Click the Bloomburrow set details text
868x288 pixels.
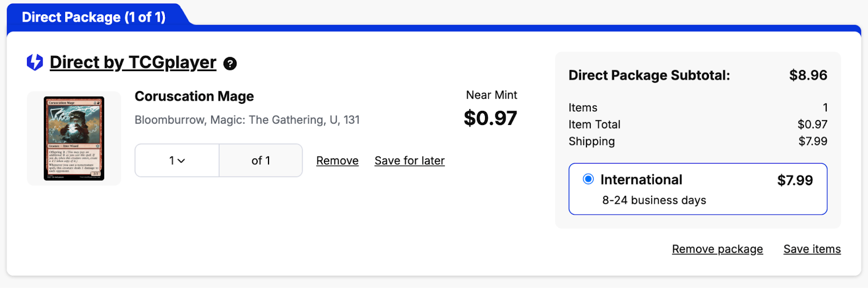[247, 120]
